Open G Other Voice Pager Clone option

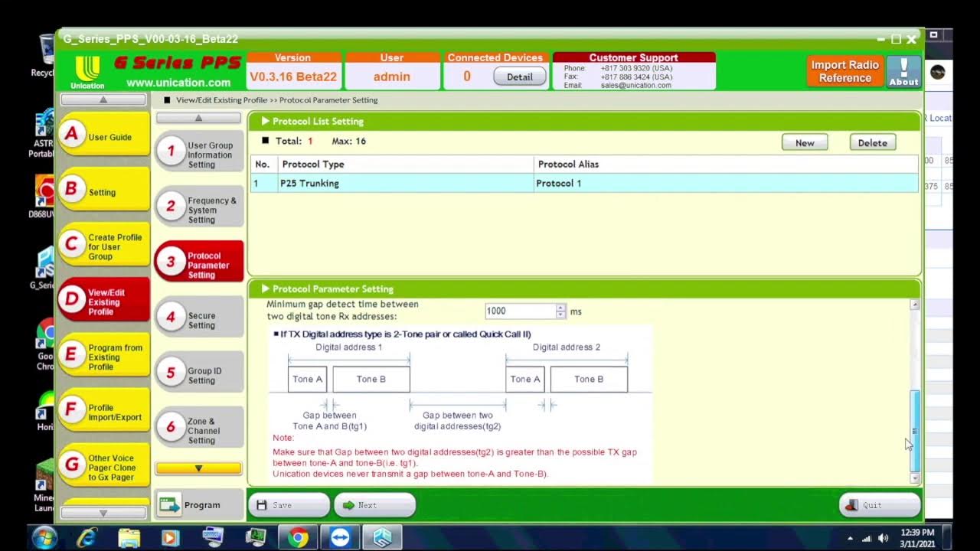point(104,466)
